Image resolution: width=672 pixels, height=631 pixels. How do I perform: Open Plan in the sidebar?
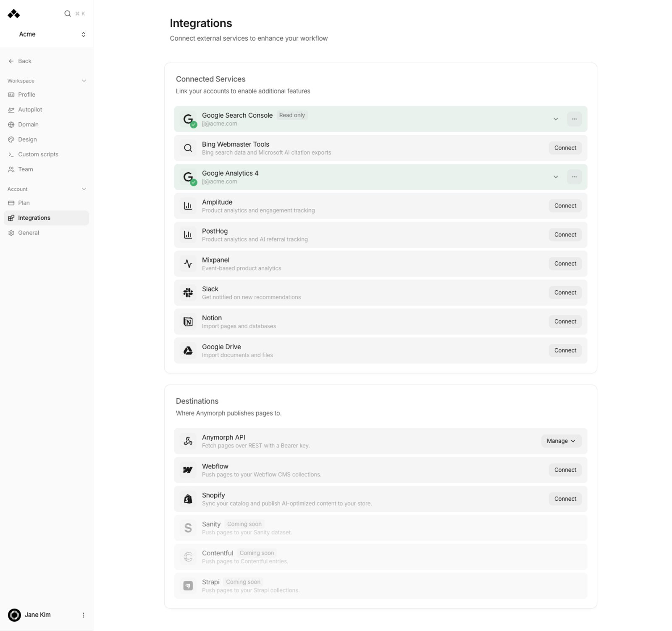[x=46, y=203]
